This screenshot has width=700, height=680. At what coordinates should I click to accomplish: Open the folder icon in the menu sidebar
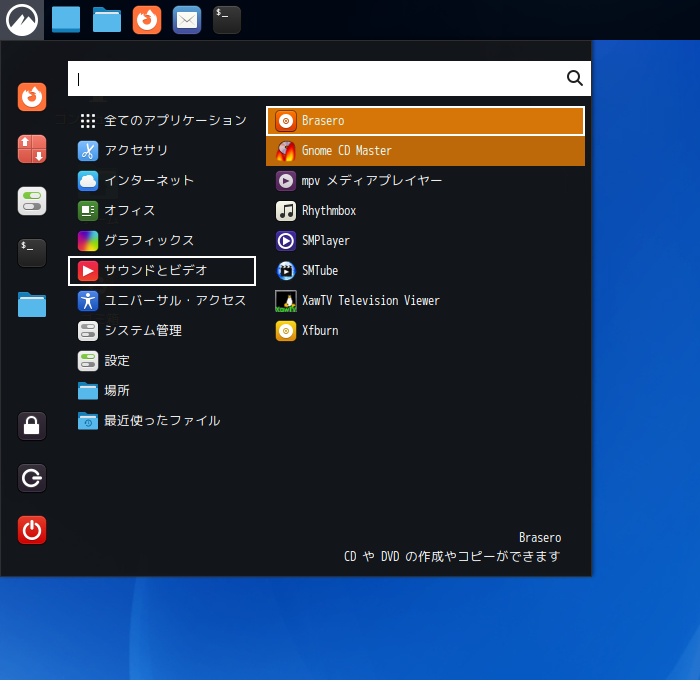pyautogui.click(x=32, y=305)
